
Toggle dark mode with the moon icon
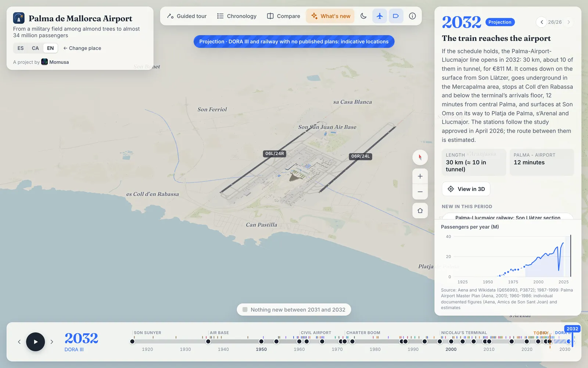tap(363, 16)
